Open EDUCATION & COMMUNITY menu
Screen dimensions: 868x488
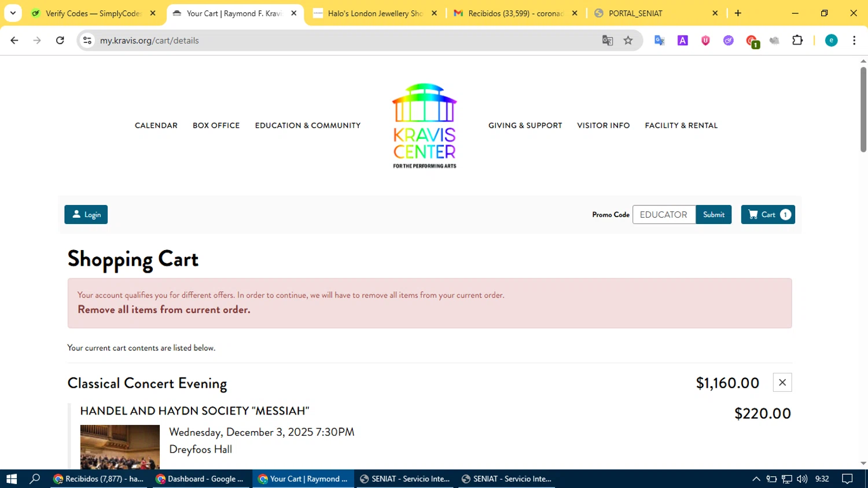pos(308,126)
